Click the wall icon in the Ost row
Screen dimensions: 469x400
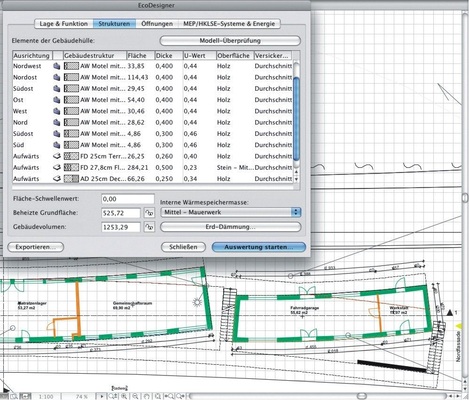coord(57,100)
